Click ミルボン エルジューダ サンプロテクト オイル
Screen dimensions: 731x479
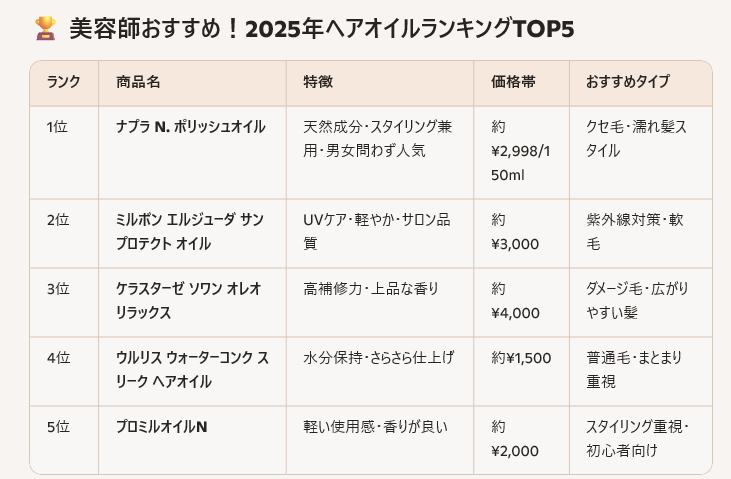(190, 230)
